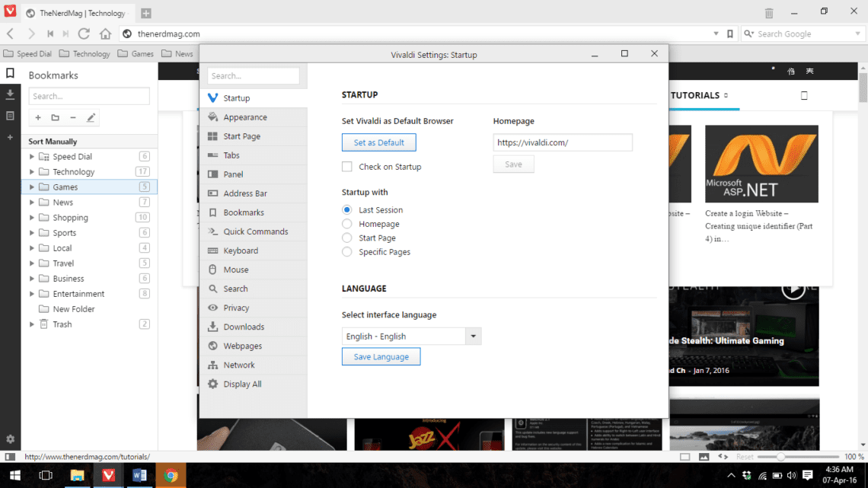Open the interface language dropdown

pos(473,336)
